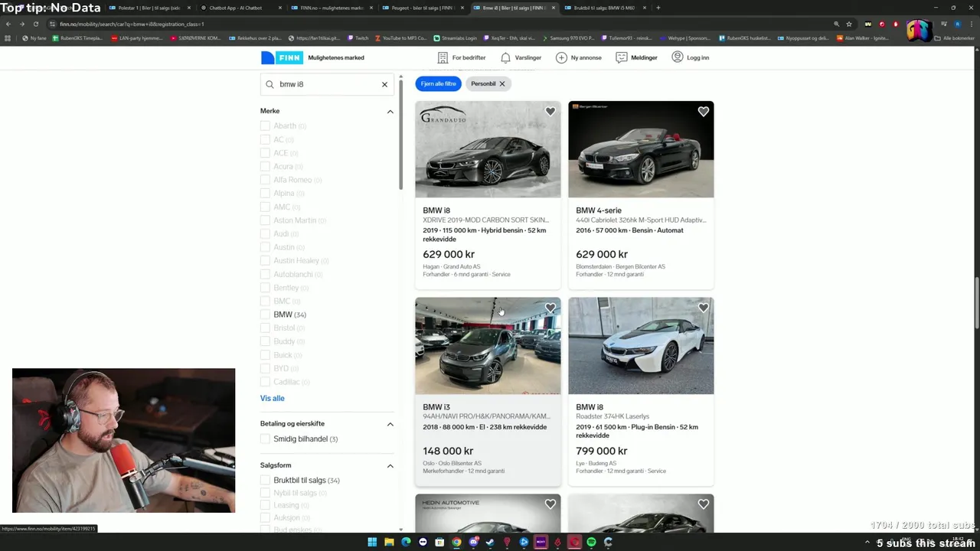Open Spotify from the taskbar

click(591, 542)
